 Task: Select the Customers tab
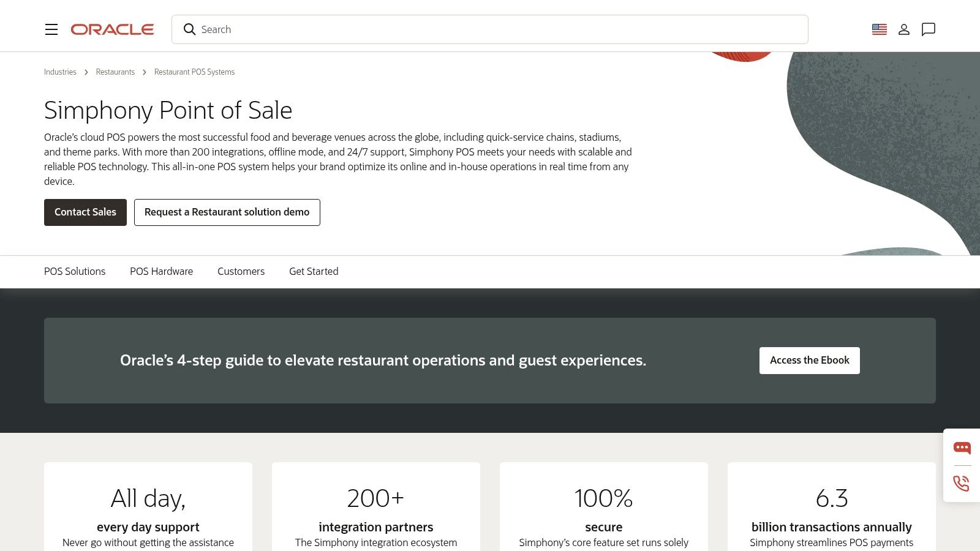coord(241,271)
